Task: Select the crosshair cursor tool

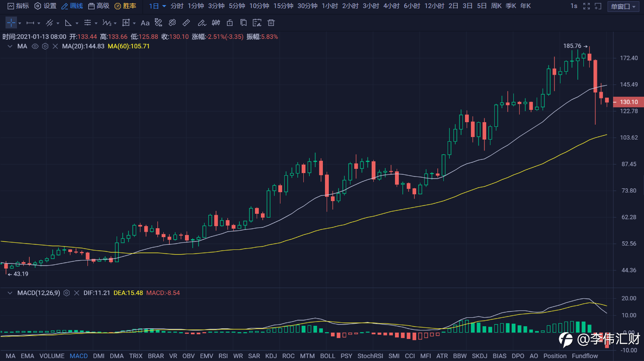Action: 11,23
